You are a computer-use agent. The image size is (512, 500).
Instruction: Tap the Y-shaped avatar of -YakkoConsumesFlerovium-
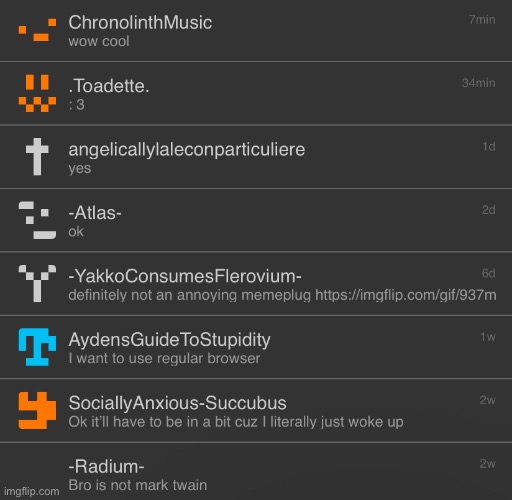37,284
